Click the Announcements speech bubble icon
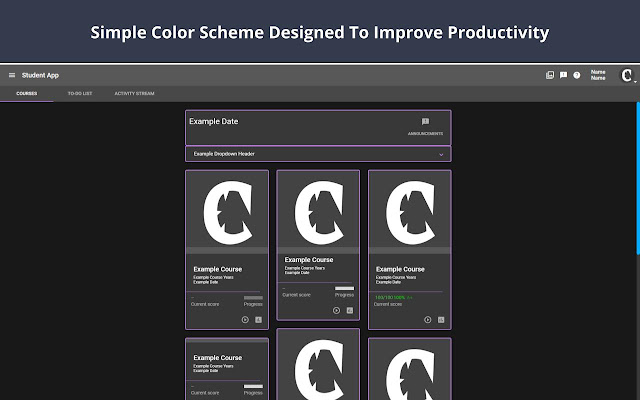 [x=425, y=121]
